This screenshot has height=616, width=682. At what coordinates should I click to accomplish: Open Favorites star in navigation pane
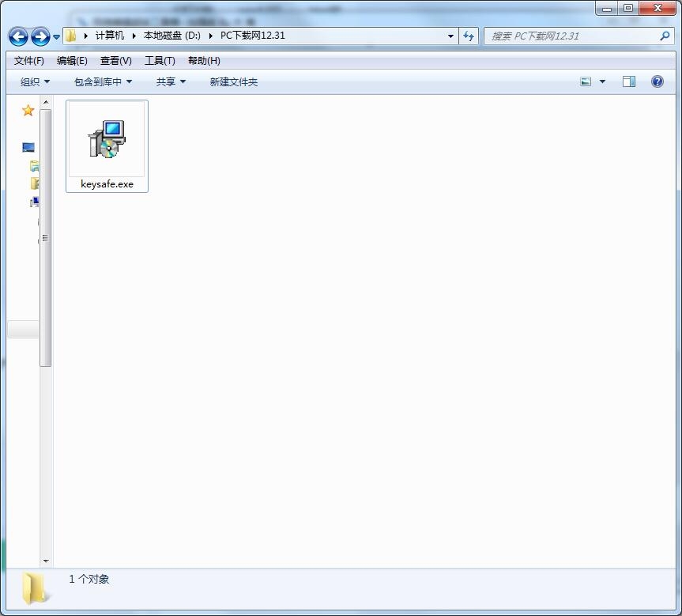28,111
